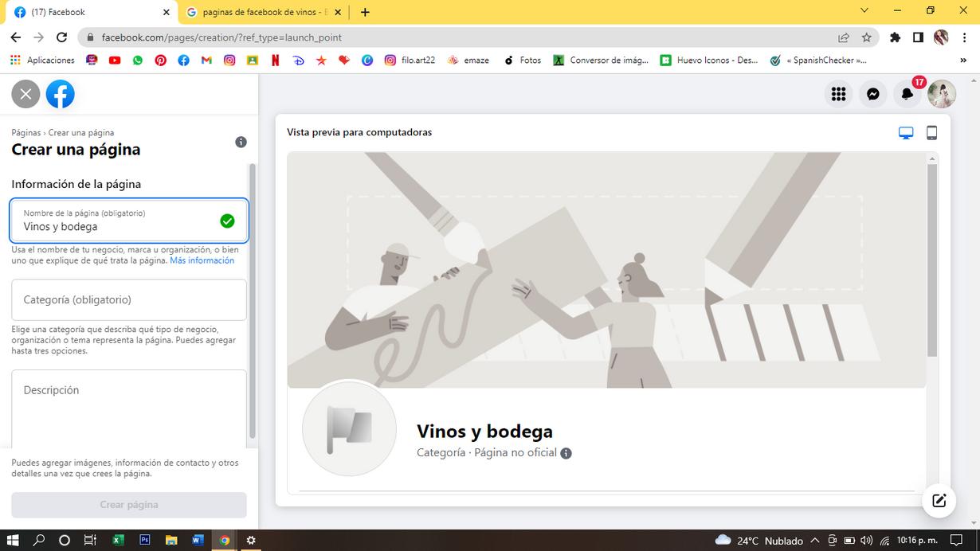This screenshot has height=551, width=980.
Task: Open the Huevo Iconos bookmark
Action: click(709, 61)
